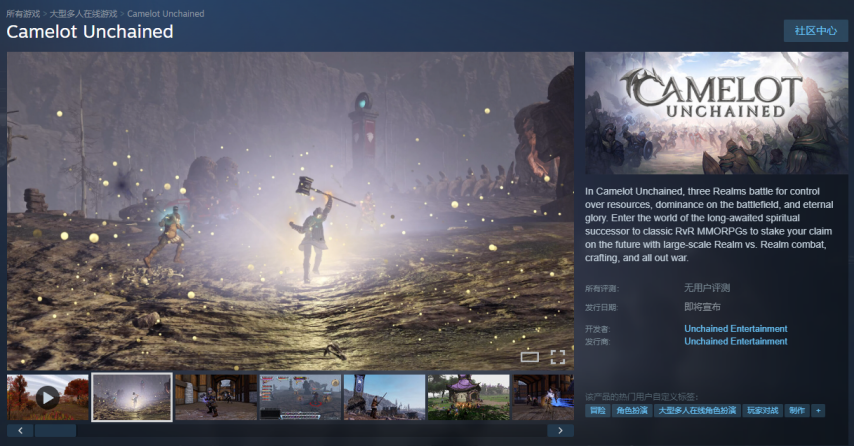The height and width of the screenshot is (446, 854).
Task: Click the 所有游戏 breadcrumb link
Action: (x=23, y=14)
